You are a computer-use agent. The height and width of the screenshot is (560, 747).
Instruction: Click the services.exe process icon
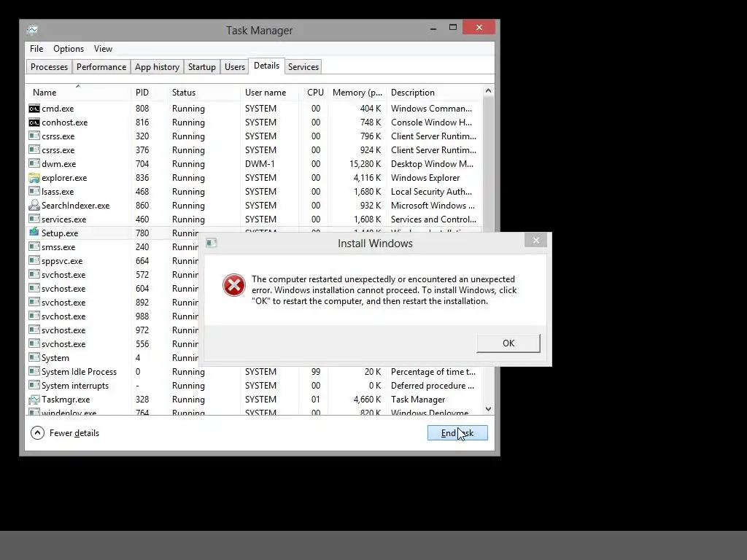coord(34,219)
